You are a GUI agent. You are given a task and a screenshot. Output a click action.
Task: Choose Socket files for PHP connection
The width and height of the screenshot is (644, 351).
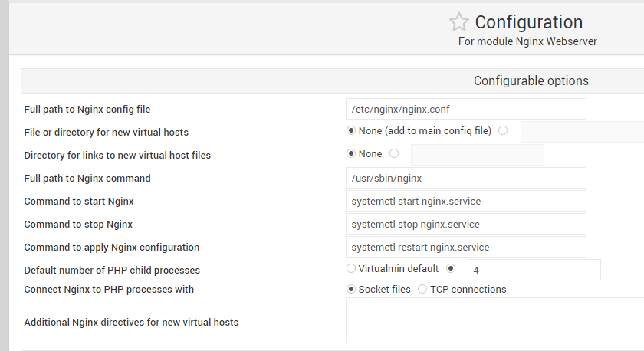352,290
